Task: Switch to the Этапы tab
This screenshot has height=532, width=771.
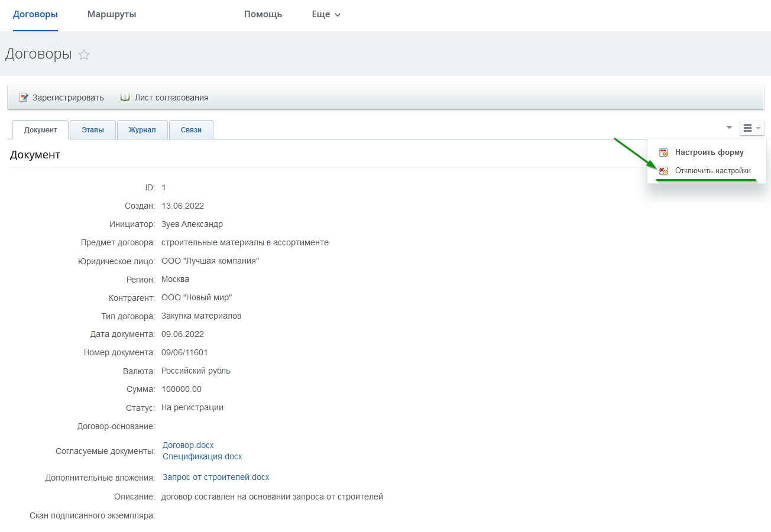Action: [x=93, y=130]
